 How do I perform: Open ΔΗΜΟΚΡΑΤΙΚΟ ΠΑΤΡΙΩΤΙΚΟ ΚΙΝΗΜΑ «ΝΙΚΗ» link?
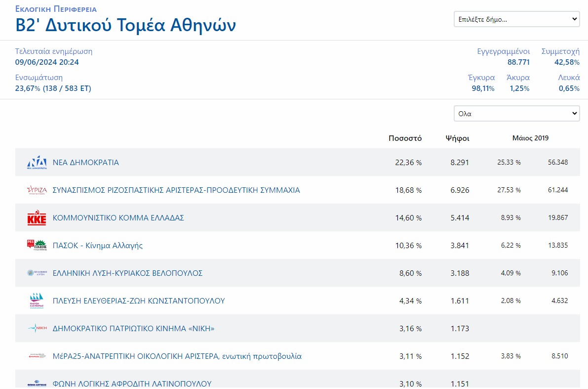(x=133, y=329)
